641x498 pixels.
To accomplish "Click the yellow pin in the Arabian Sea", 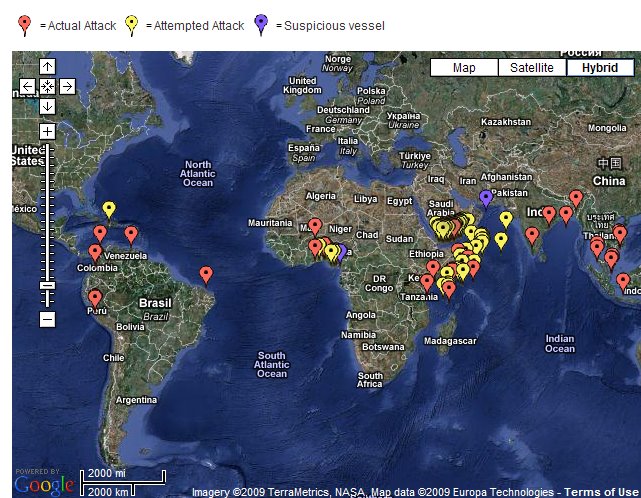I will 501,242.
